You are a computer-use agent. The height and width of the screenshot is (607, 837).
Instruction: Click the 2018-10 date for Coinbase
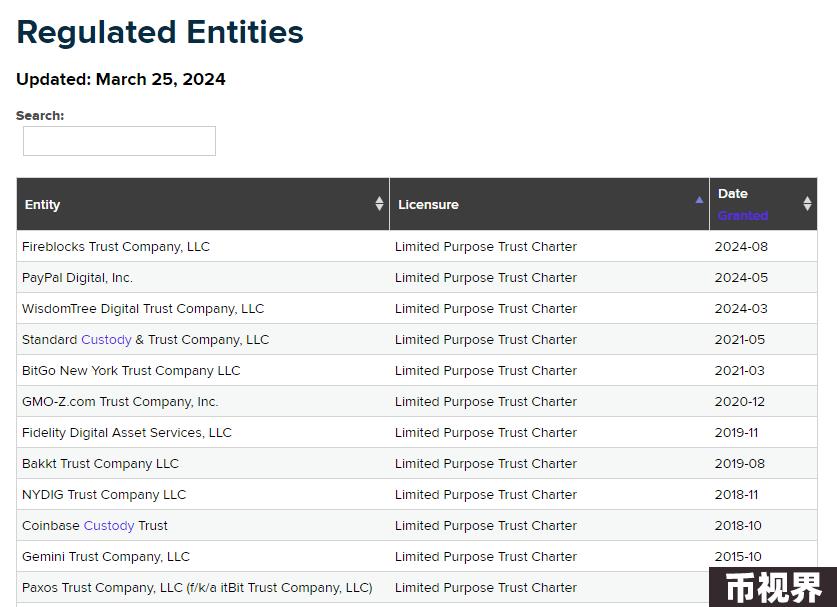[738, 525]
